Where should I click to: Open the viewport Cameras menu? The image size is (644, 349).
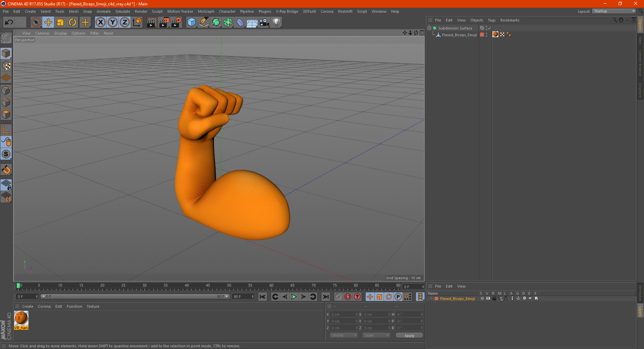pyautogui.click(x=42, y=33)
